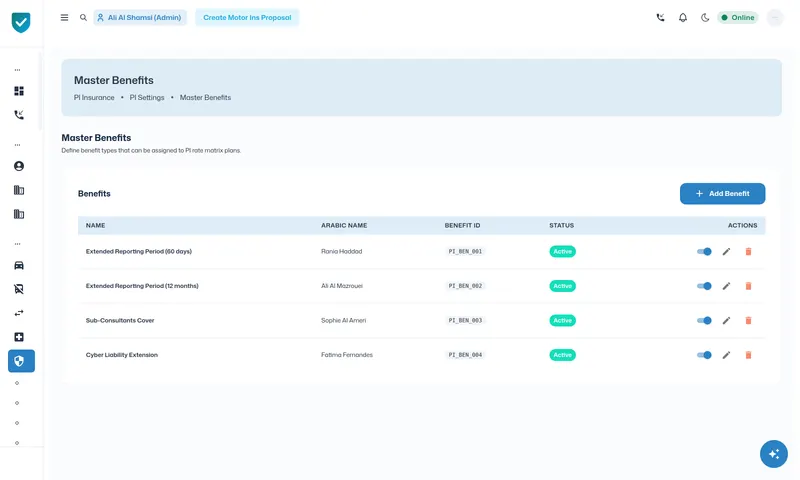
Task: Delete Extended Reporting Period (60 days) benefit
Action: pos(748,251)
